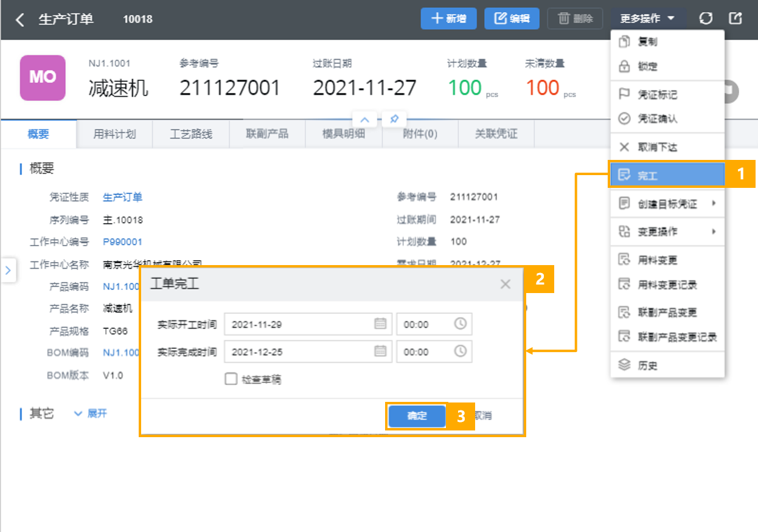Click the 211127001 reference number heading
The image size is (758, 532).
[x=230, y=88]
